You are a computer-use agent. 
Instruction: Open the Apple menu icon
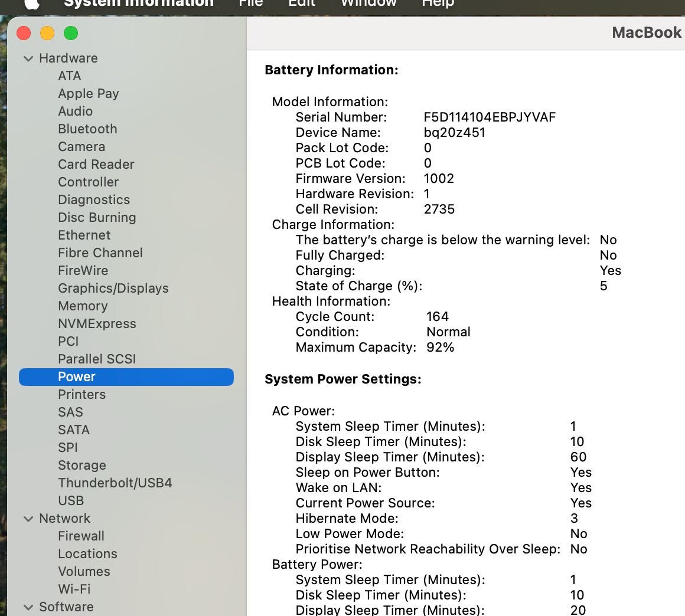click(32, 4)
